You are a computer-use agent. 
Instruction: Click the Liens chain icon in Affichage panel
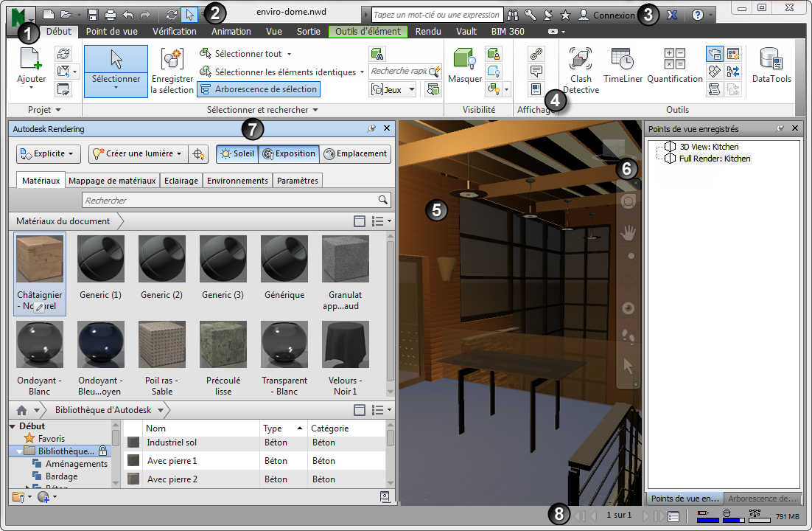coord(536,53)
